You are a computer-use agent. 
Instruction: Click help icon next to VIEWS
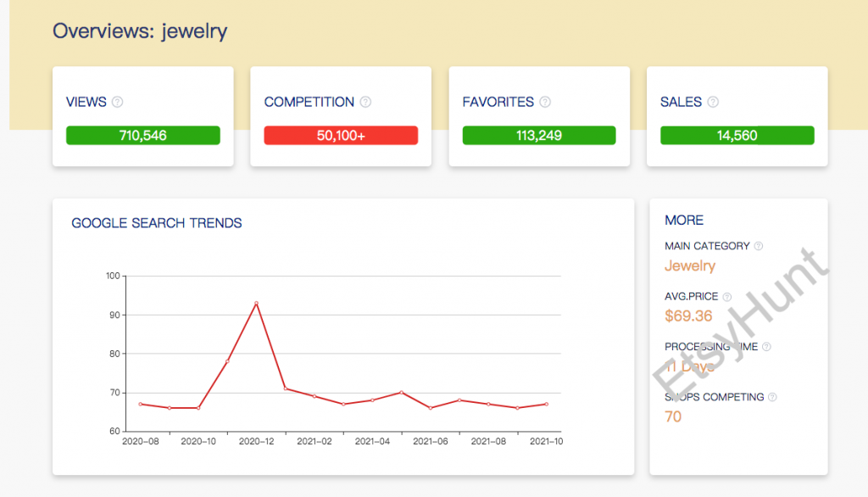118,102
